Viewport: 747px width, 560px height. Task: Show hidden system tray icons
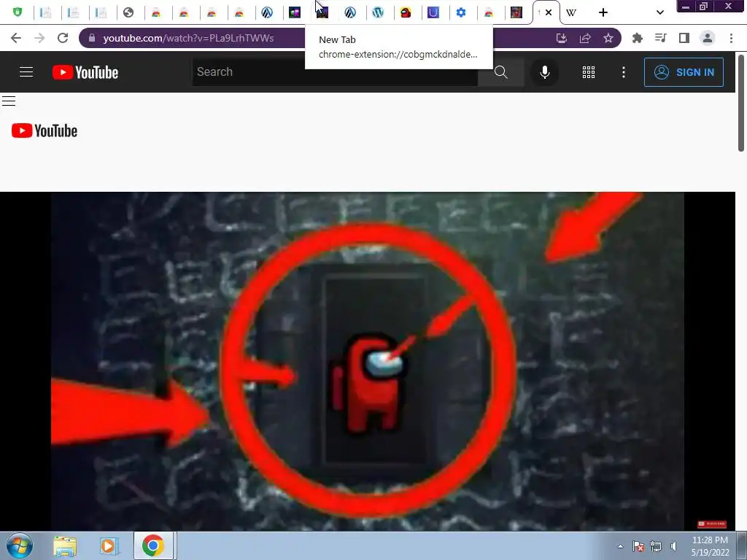620,546
